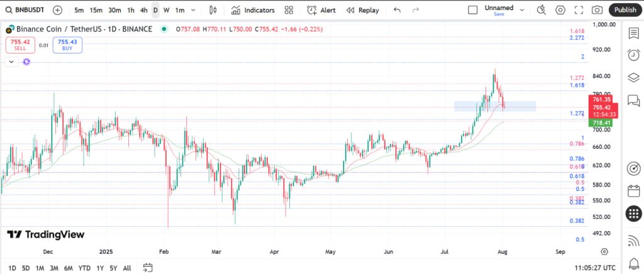Enter fullscreen mode
This screenshot has width=644, height=274.
579,10
